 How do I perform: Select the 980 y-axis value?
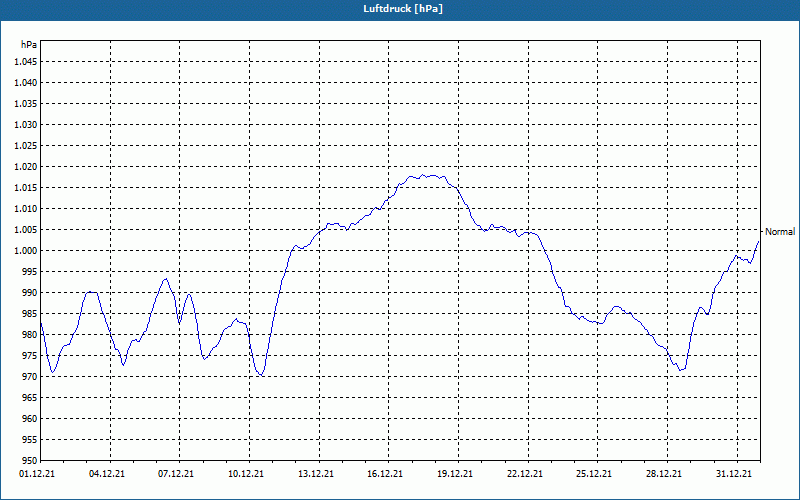[x=30, y=335]
